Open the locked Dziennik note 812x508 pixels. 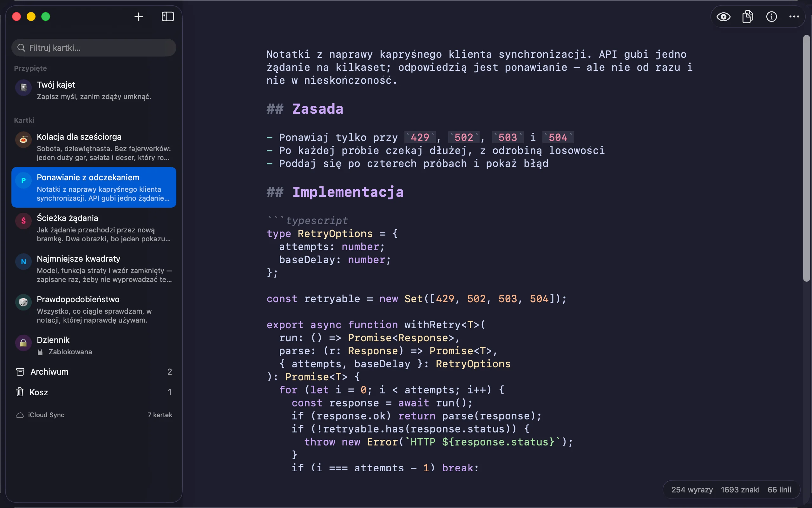point(94,345)
